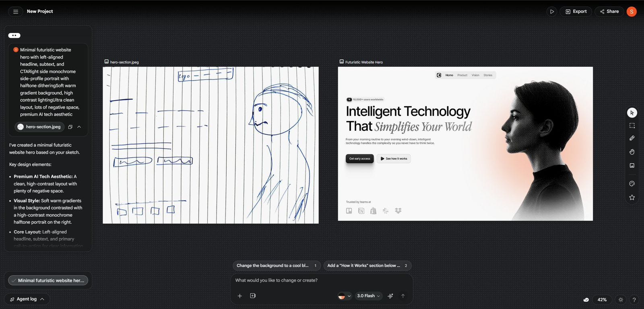Select the Minimal futuristic website her... task chip
This screenshot has height=309, width=644.
(x=48, y=280)
